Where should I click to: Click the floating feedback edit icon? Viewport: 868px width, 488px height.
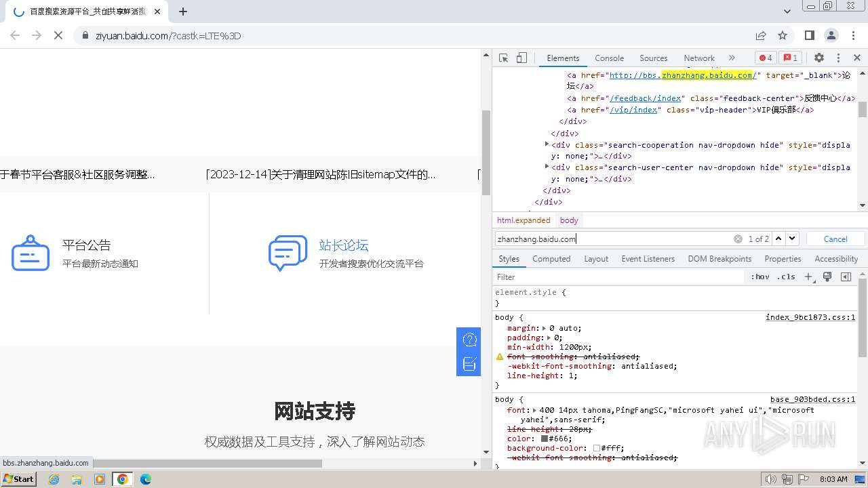coord(469,364)
